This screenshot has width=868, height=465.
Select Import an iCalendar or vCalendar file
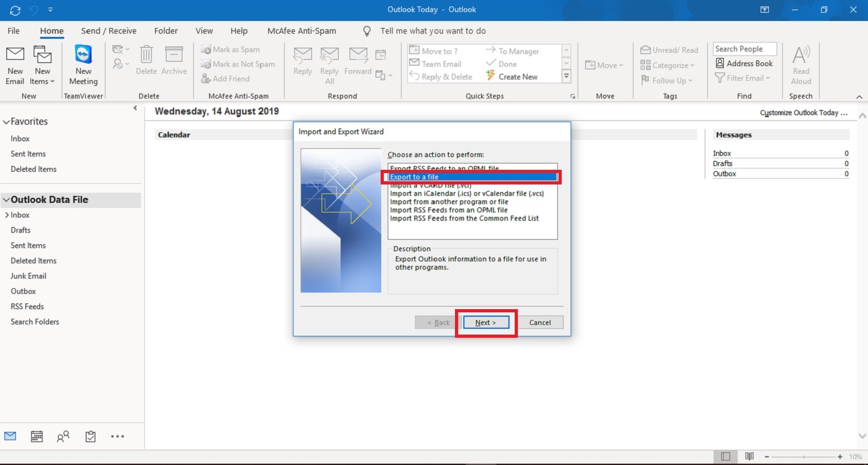466,193
